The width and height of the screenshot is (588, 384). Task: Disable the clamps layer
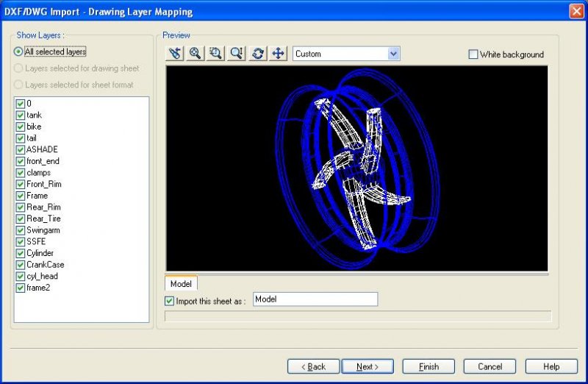21,173
